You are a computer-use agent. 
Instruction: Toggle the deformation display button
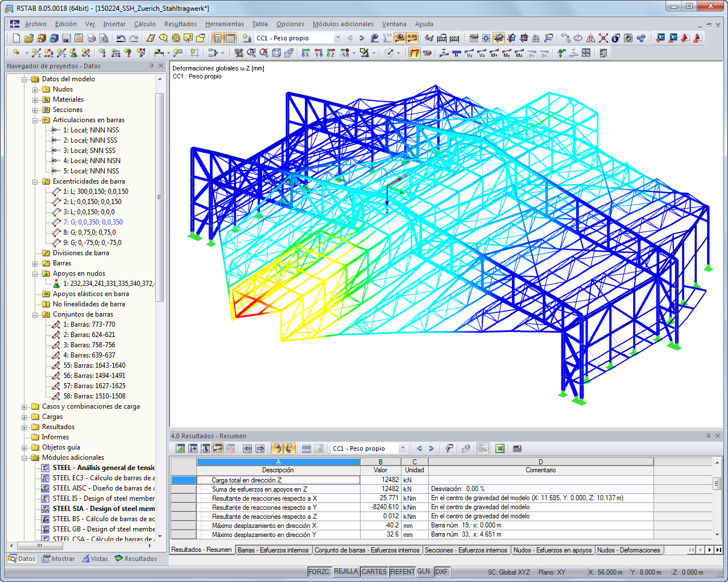click(x=415, y=53)
